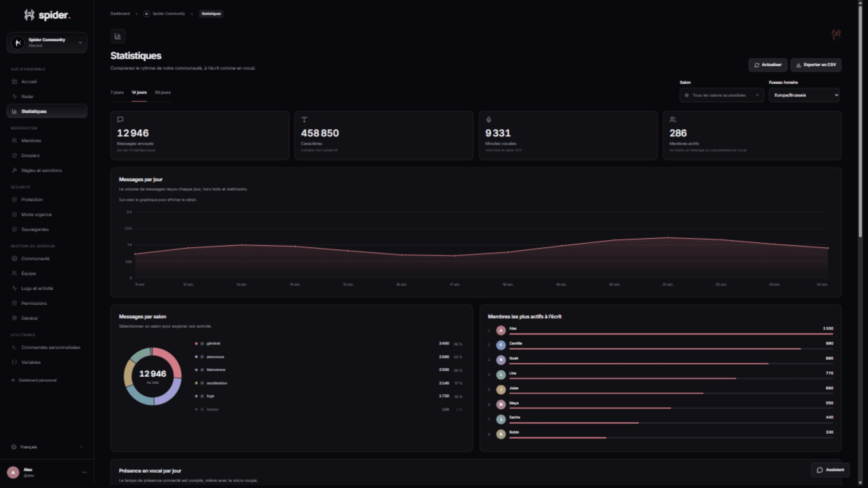Open the Protection page
868x488 pixels.
pyautogui.click(x=47, y=199)
